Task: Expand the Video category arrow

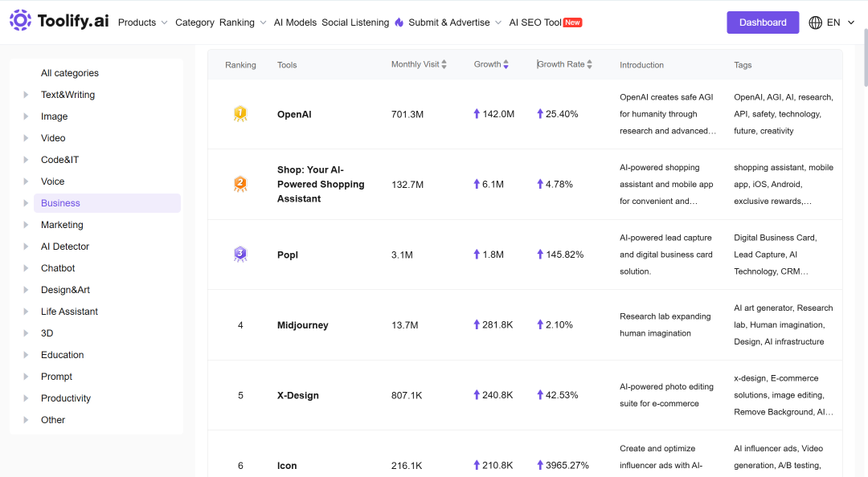Action: (26, 138)
